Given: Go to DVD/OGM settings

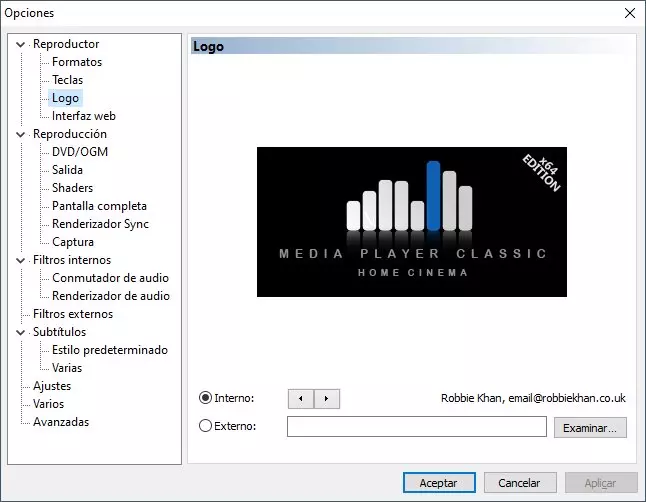Looking at the screenshot, I should pyautogui.click(x=80, y=152).
